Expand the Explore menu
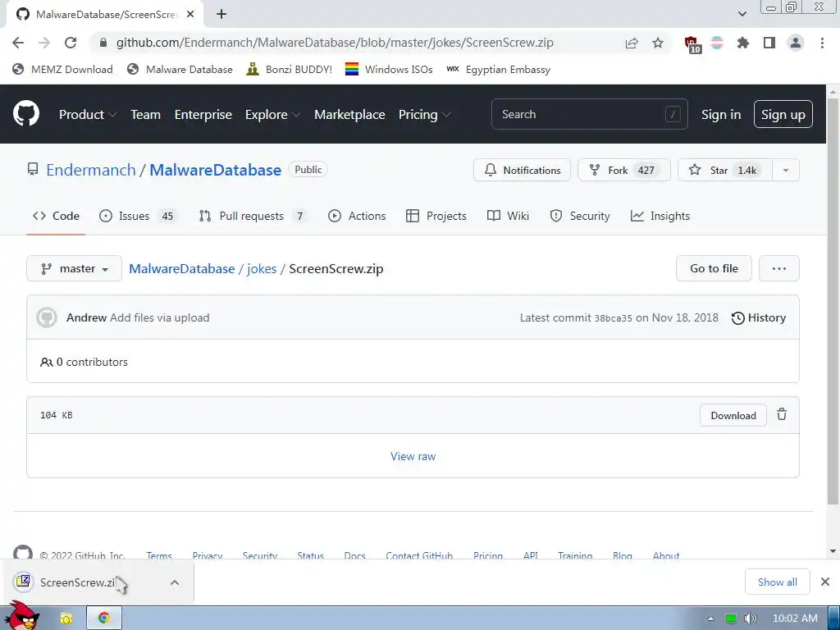 tap(272, 114)
